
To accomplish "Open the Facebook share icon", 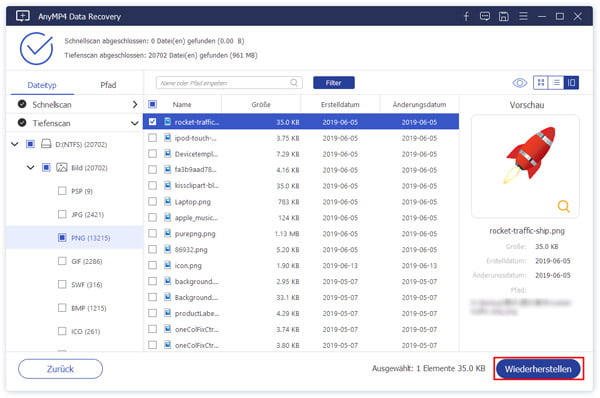I will (466, 16).
